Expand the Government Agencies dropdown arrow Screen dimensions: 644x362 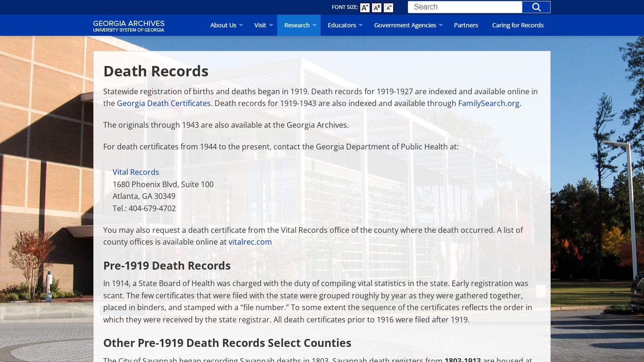point(441,25)
